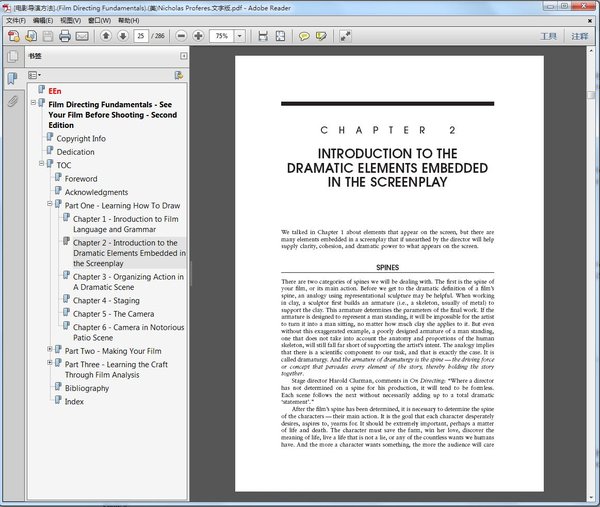Click the email envelope icon
Viewport: 600px width, 507px height.
[x=82, y=36]
